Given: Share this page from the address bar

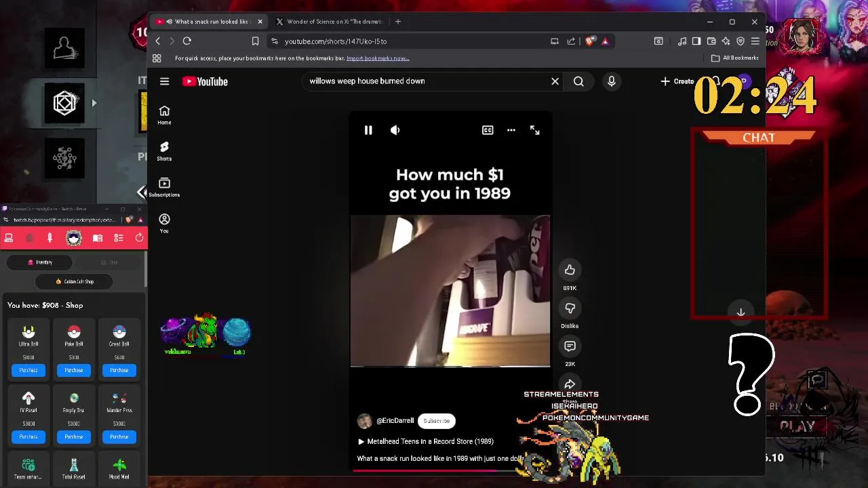Looking at the screenshot, I should click(x=571, y=41).
